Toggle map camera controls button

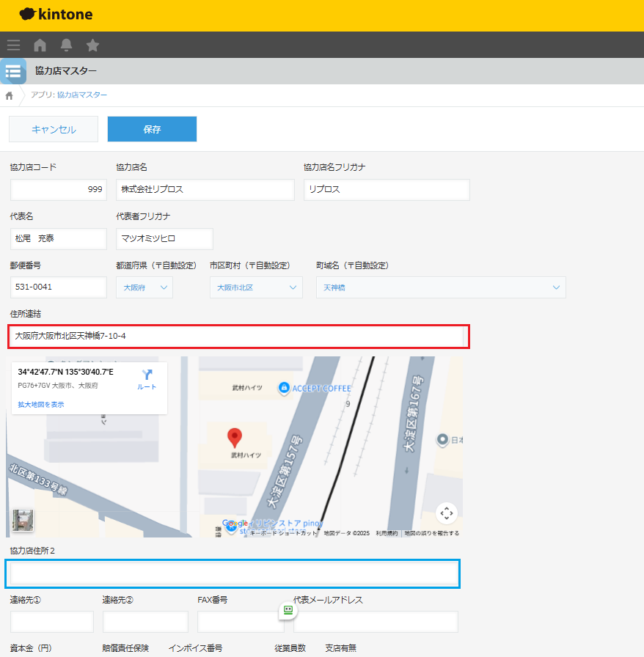[447, 513]
